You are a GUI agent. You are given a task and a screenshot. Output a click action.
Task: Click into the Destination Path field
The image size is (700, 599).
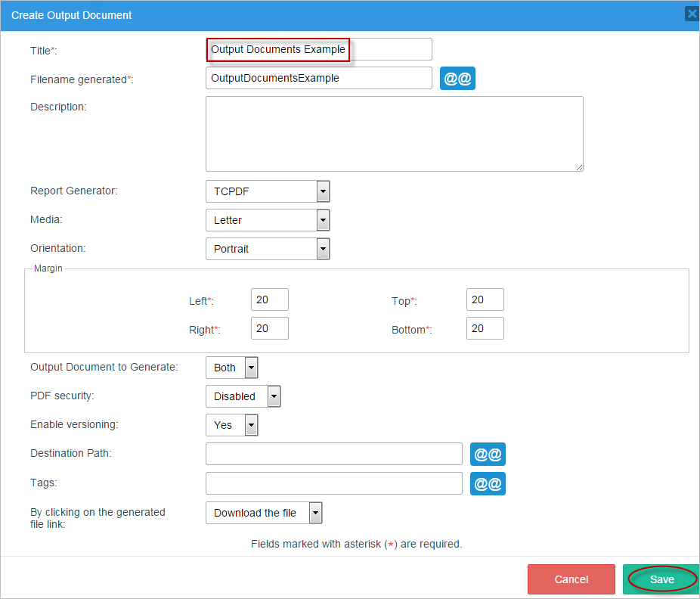pyautogui.click(x=333, y=454)
